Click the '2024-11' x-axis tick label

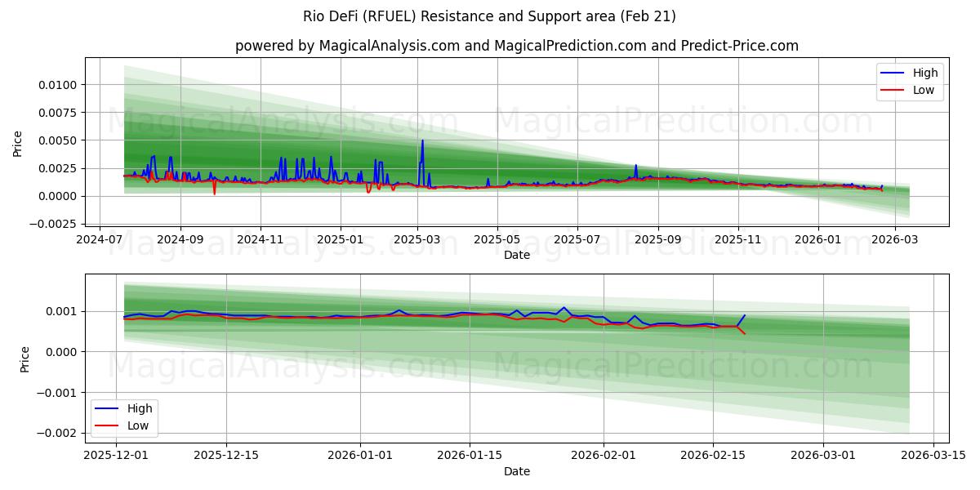[261, 239]
